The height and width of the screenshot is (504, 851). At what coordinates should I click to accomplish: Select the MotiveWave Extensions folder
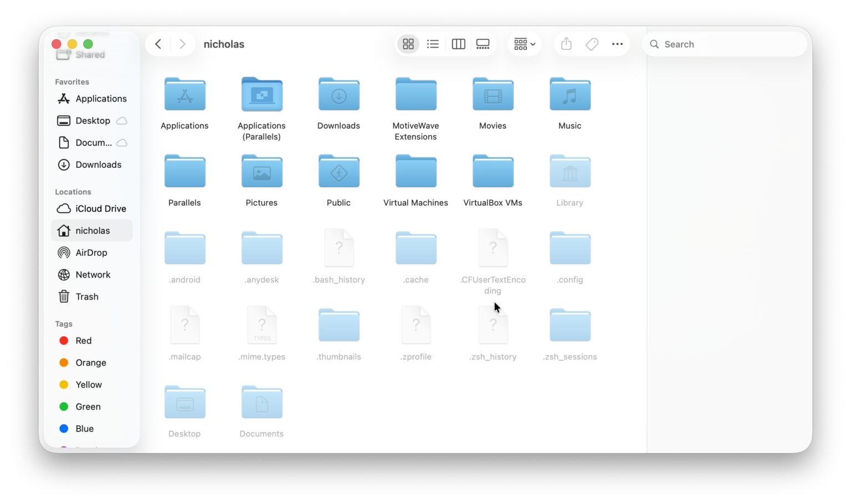point(416,94)
